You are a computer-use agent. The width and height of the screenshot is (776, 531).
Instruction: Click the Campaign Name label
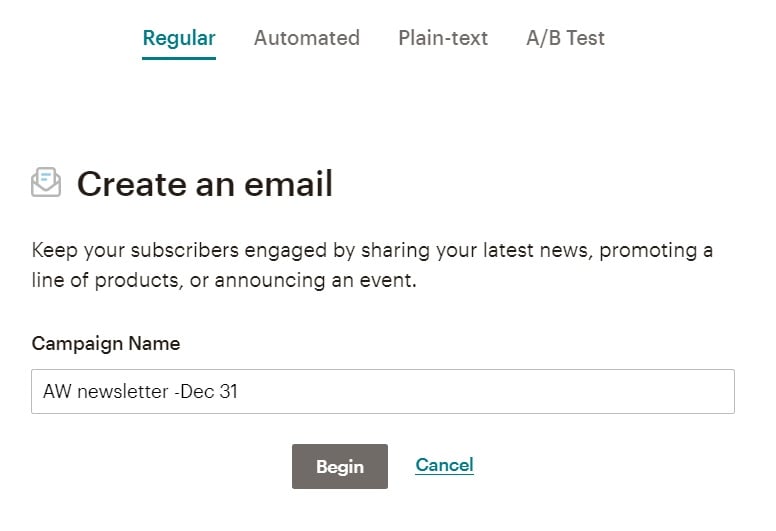[106, 343]
